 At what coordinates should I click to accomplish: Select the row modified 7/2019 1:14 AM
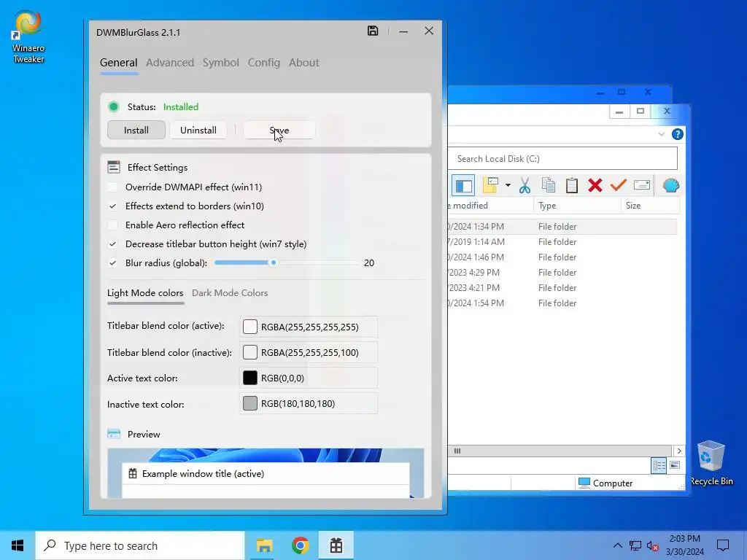pos(562,242)
